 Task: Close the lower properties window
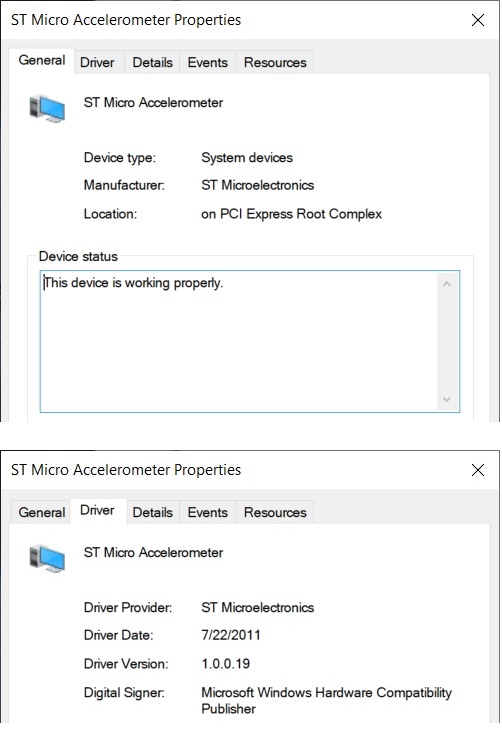(x=478, y=470)
